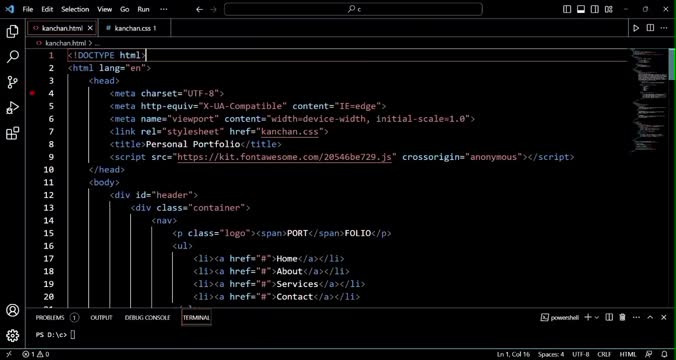Follow the kanchan.css href link
Image resolution: width=676 pixels, height=360 pixels.
click(290, 131)
